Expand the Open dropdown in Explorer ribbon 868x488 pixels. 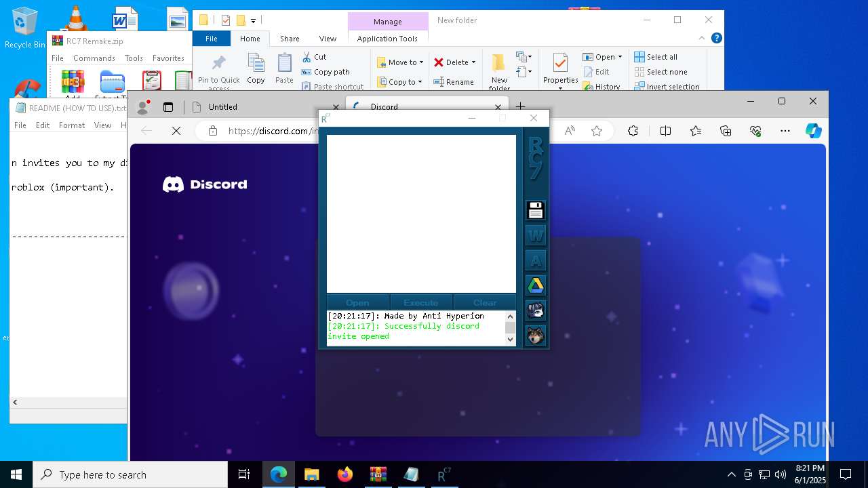click(x=620, y=57)
